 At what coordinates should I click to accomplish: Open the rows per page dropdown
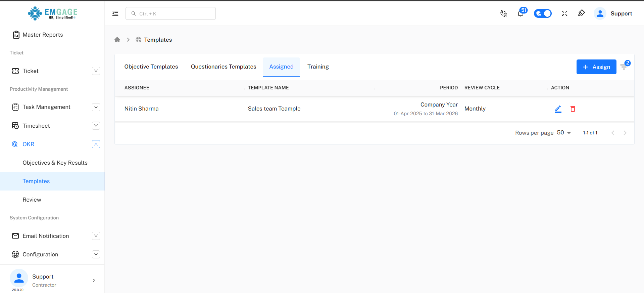(564, 133)
